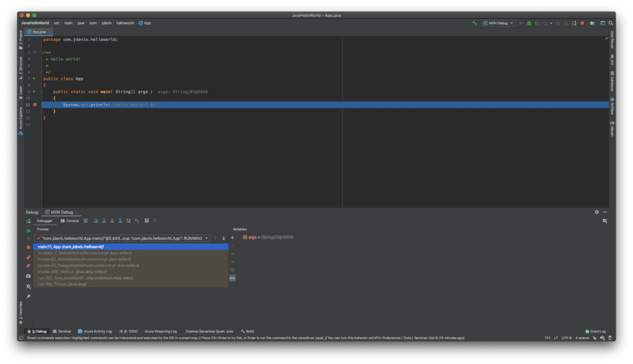Step out of the current method
Viewport: 633px width, 364px height.
[120, 220]
